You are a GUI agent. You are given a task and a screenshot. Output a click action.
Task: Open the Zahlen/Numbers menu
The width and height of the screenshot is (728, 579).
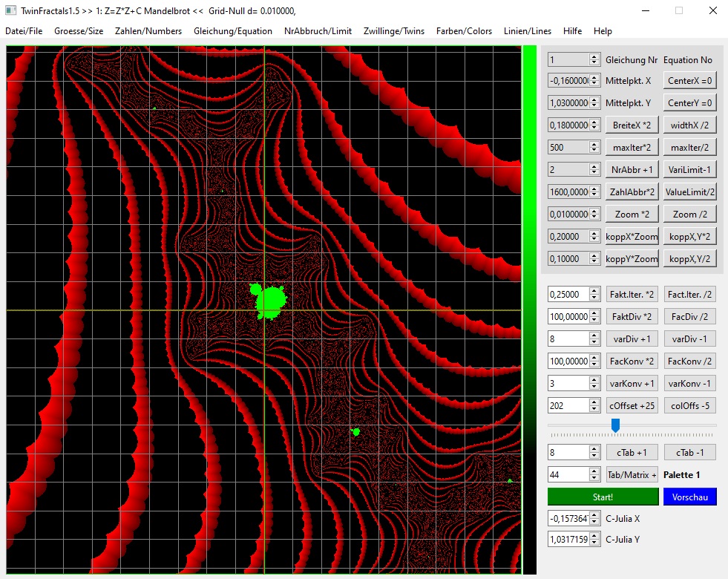148,31
